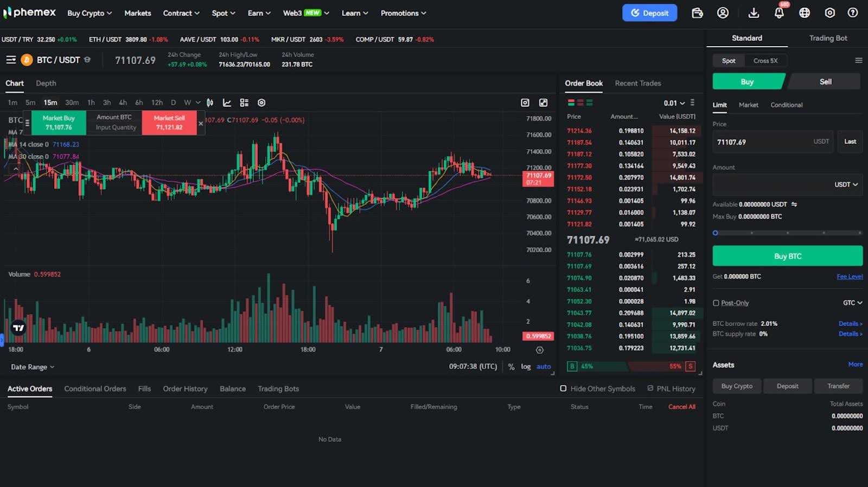
Task: Show asks-only order book view
Action: (580, 102)
